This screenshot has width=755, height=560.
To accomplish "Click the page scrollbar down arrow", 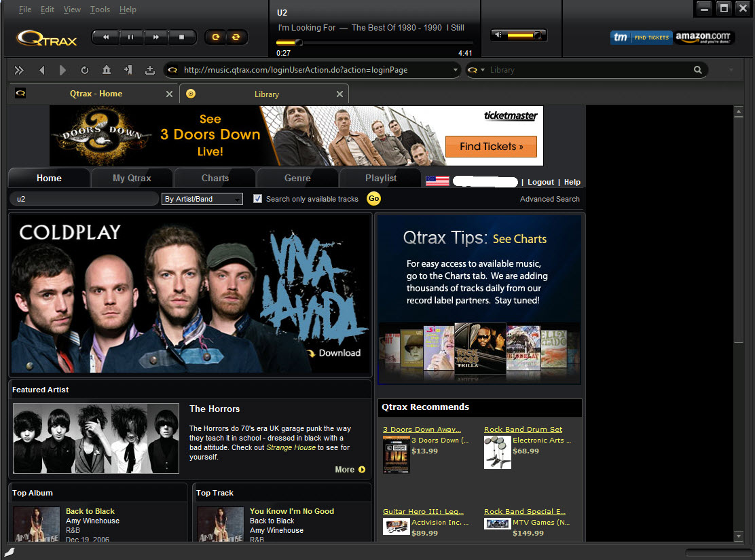I will [739, 536].
